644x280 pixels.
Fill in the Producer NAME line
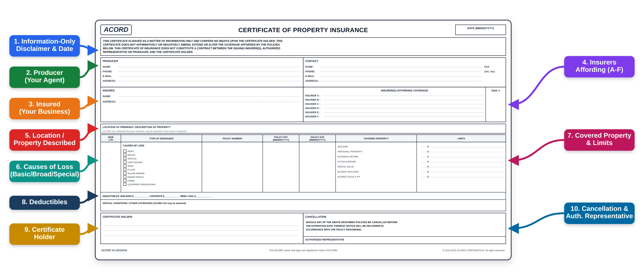[209, 67]
